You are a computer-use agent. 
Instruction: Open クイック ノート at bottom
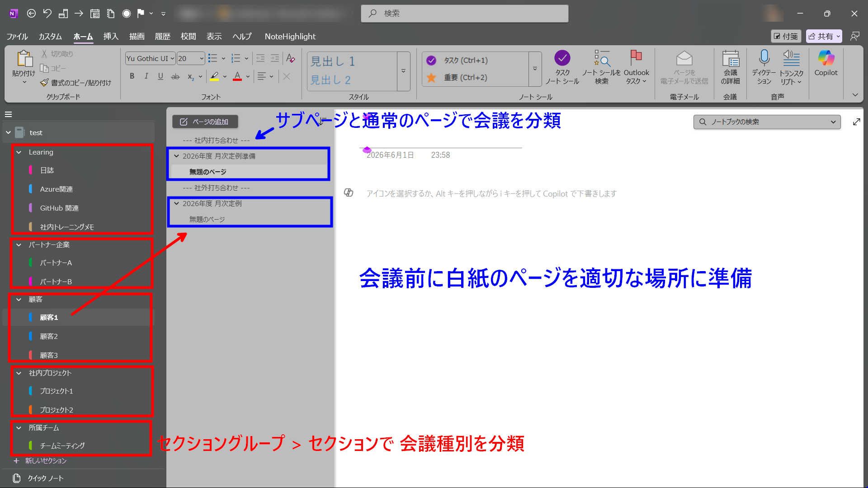point(39,478)
